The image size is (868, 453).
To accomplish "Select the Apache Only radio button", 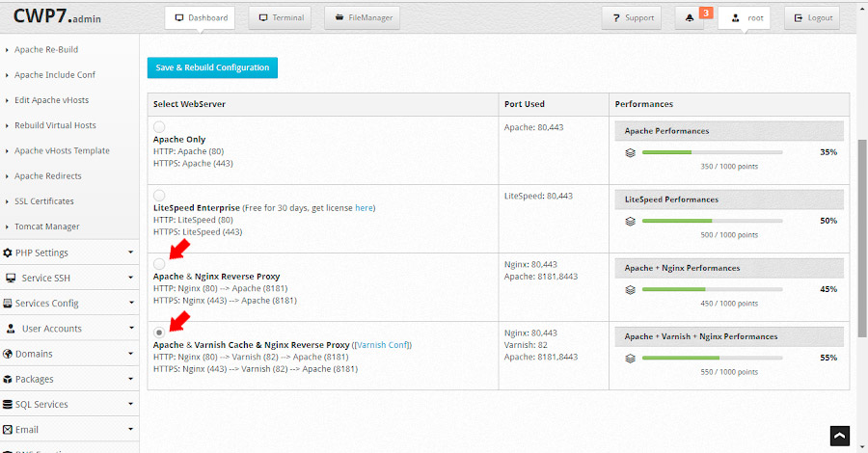I will tap(159, 126).
